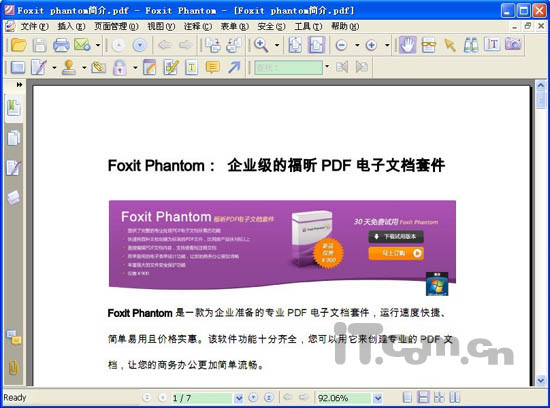Go to next page in status bar
This screenshot has width=550, height=408.
[x=253, y=397]
